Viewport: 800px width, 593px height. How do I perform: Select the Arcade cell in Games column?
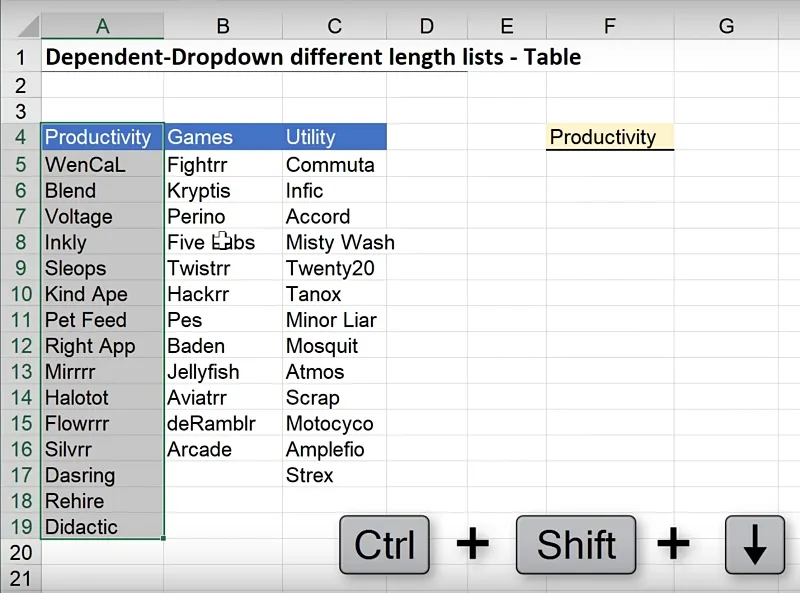[x=222, y=449]
